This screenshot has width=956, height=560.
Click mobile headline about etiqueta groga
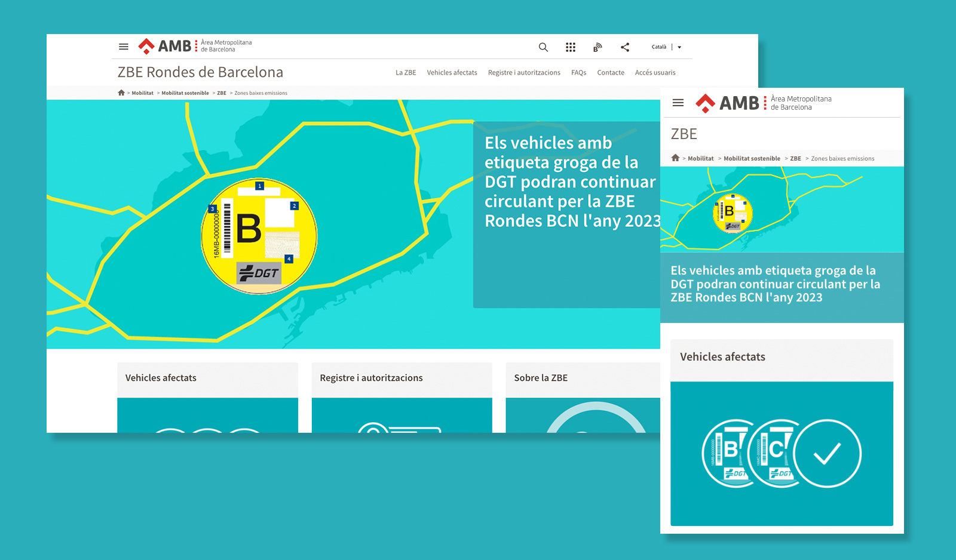pos(775,284)
